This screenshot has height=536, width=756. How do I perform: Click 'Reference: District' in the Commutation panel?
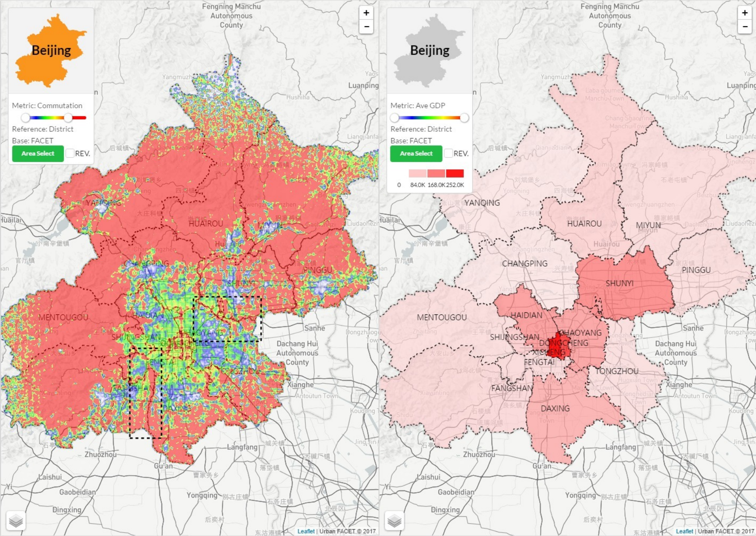click(x=43, y=129)
